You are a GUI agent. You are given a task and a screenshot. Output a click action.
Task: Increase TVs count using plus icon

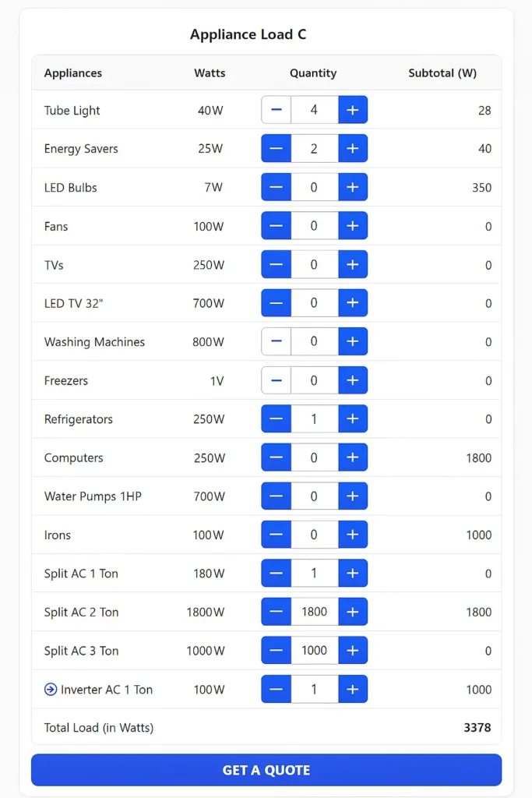click(353, 264)
